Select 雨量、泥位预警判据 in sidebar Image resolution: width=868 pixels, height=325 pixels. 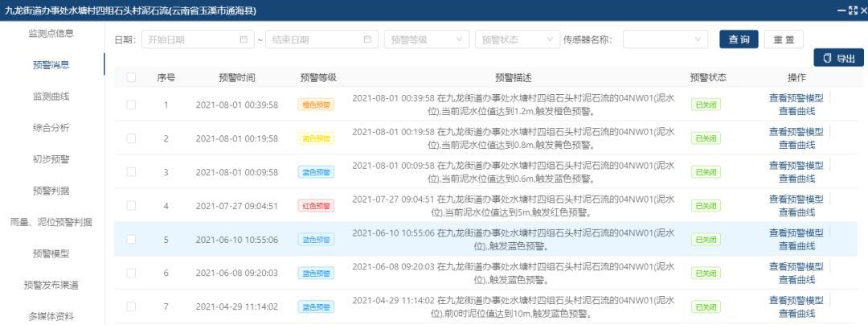(51, 223)
